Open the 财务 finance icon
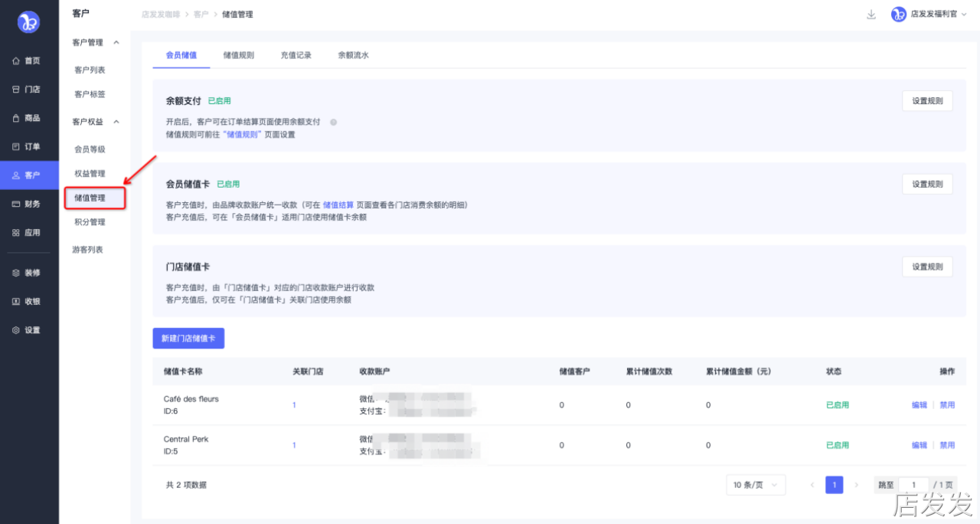The image size is (980, 524). 16,204
